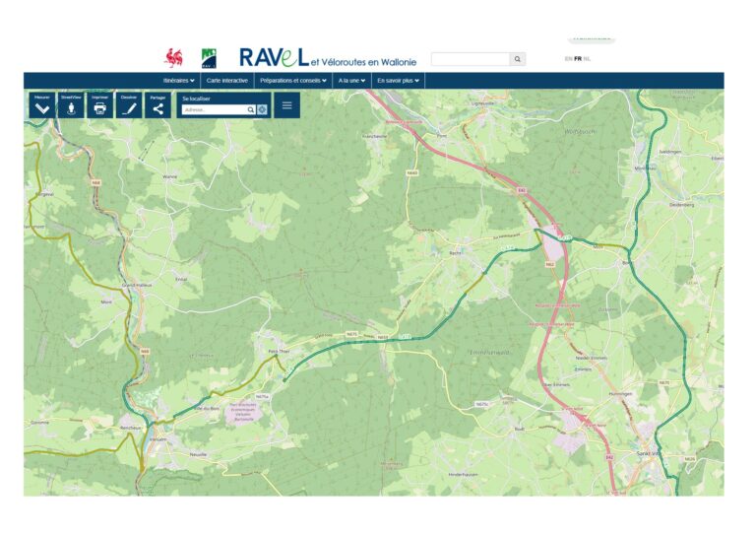The width and height of the screenshot is (756, 535).
Task: Click the green RAVeL logo badge
Action: [209, 57]
